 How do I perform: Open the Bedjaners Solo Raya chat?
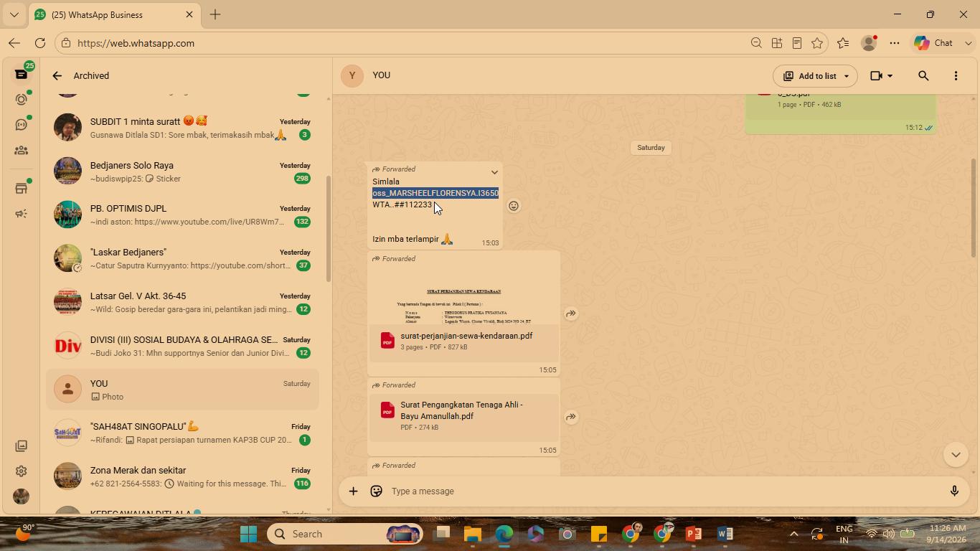pos(182,171)
